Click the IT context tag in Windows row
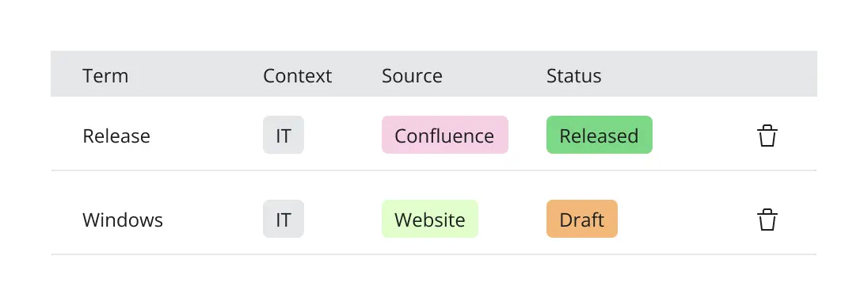This screenshot has width=868, height=298. (284, 219)
